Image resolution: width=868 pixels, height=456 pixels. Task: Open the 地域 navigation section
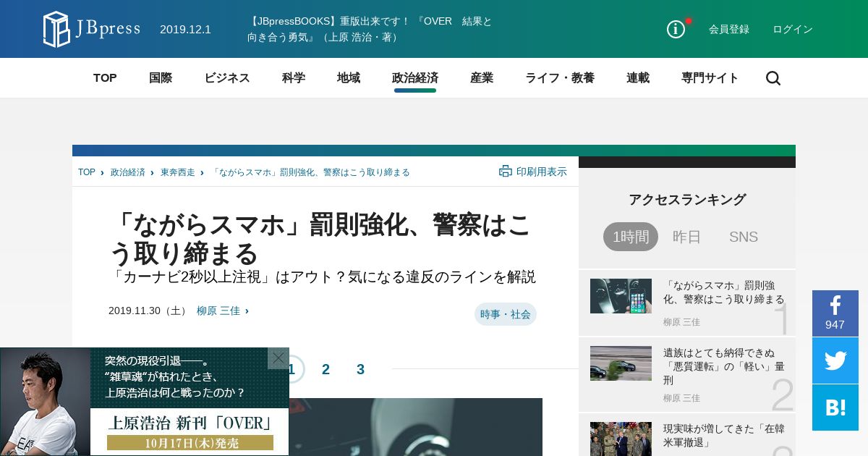click(x=349, y=78)
